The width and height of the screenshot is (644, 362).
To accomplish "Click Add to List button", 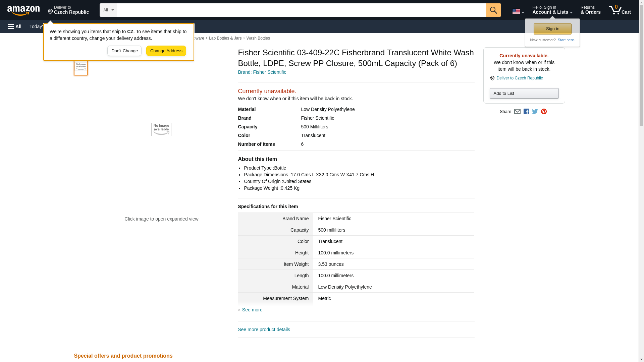I will click(x=524, y=94).
